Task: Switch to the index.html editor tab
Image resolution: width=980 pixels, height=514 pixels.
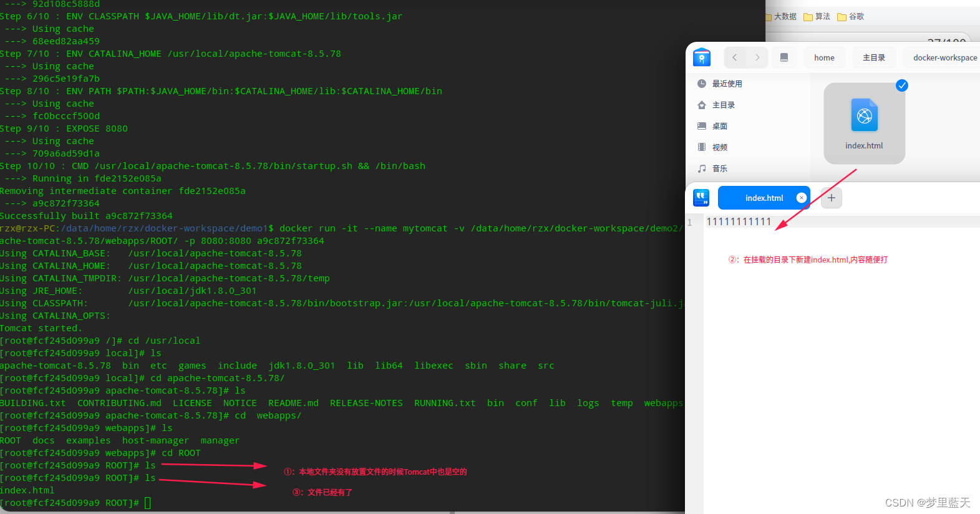Action: point(764,198)
